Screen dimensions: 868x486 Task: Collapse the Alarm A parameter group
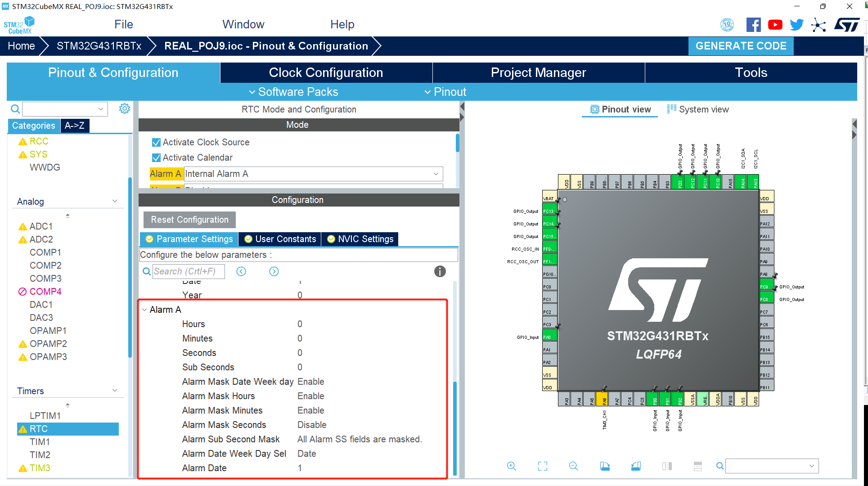coord(144,310)
